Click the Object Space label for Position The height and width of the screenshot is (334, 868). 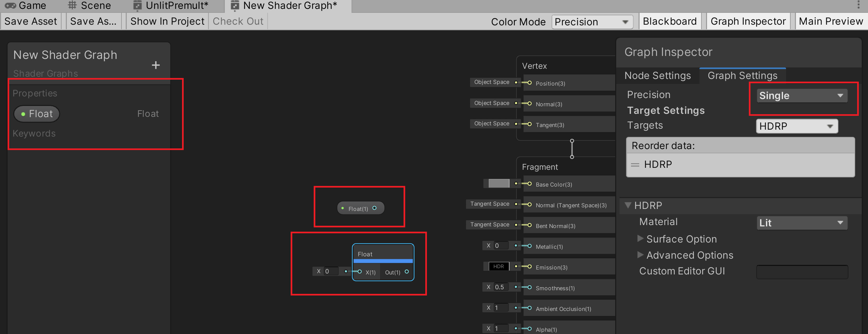492,82
